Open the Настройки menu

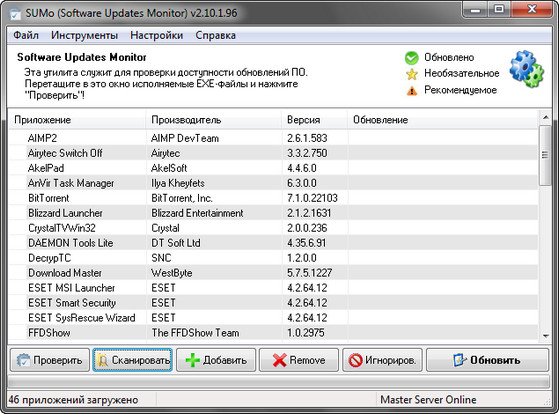click(157, 35)
